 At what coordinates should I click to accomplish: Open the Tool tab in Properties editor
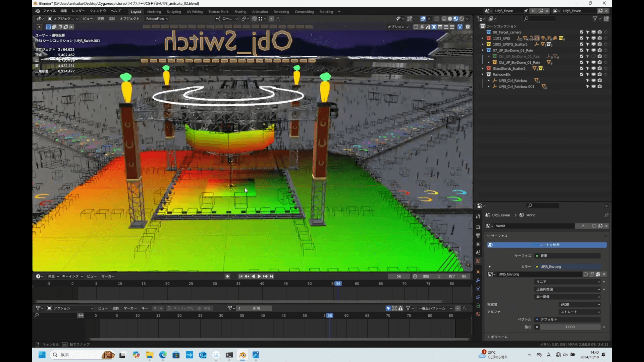478,217
